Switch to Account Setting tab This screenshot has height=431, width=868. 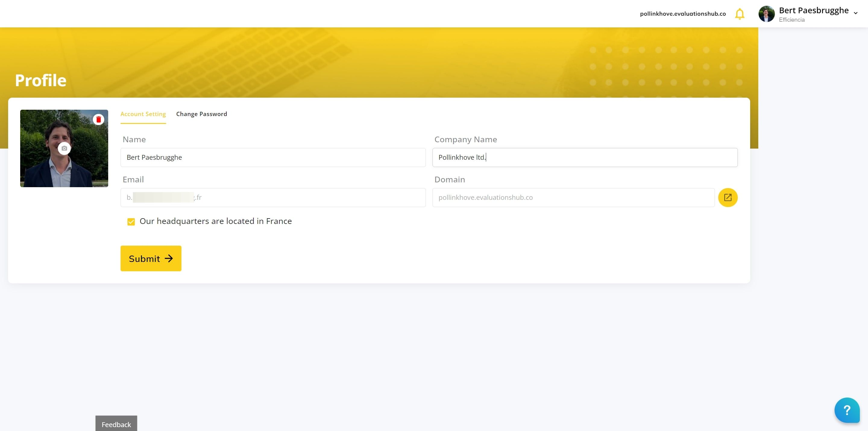pyautogui.click(x=143, y=114)
